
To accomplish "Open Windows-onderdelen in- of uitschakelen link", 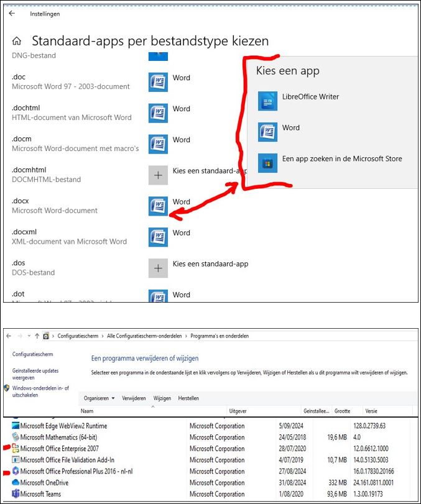I will pos(41,391).
